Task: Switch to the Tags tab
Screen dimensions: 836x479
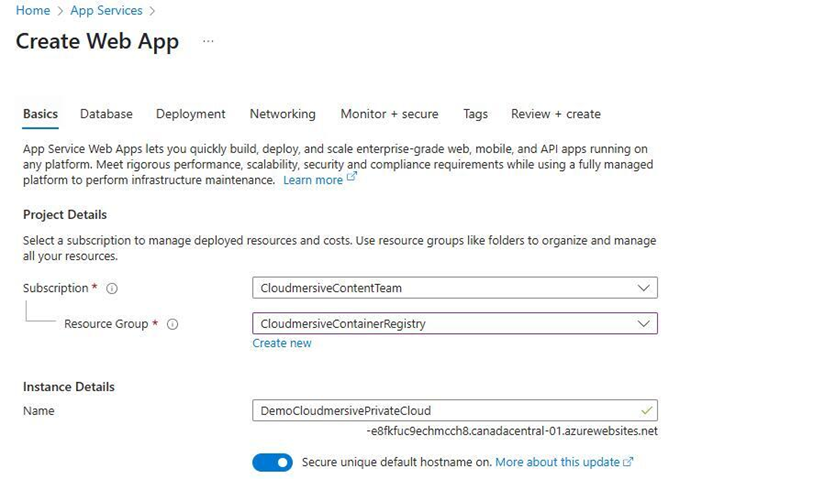Action: point(475,114)
